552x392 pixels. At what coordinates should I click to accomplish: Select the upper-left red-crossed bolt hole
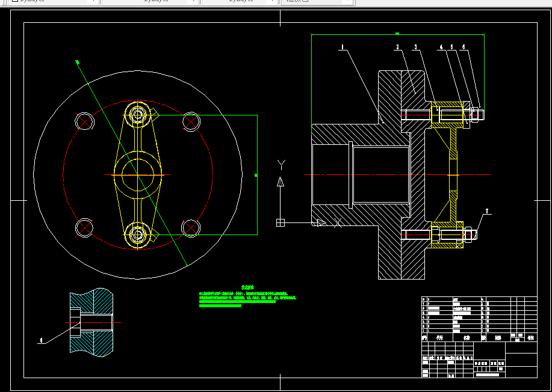point(84,121)
